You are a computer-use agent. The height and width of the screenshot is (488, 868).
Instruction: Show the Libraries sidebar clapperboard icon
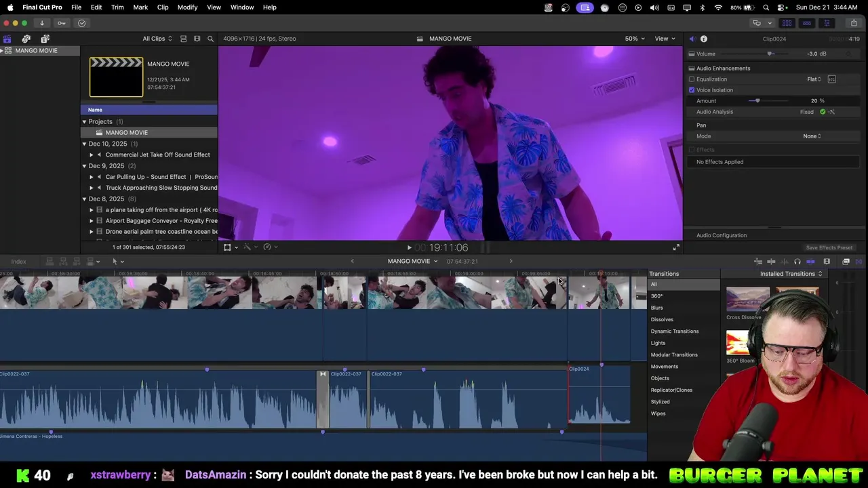7,39
